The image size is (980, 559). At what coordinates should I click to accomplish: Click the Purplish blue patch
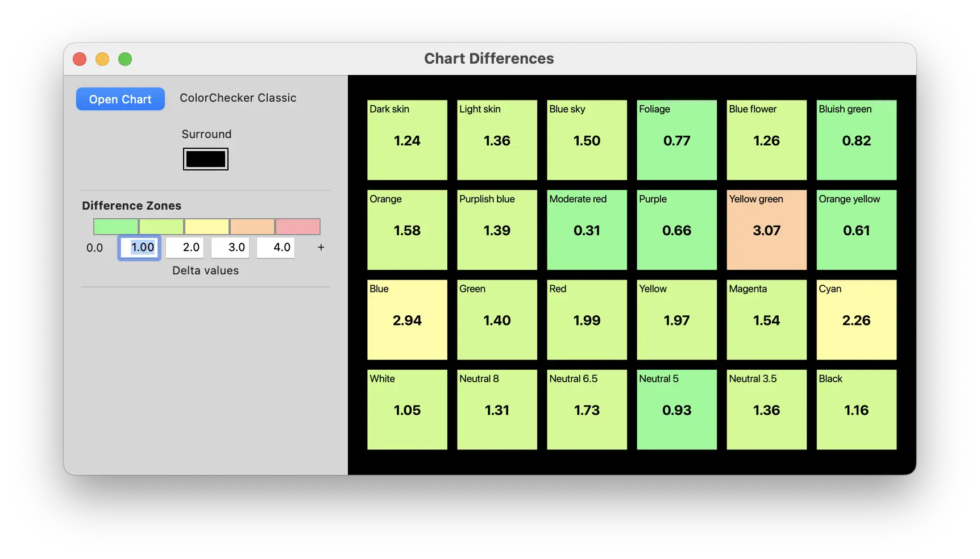coord(497,230)
